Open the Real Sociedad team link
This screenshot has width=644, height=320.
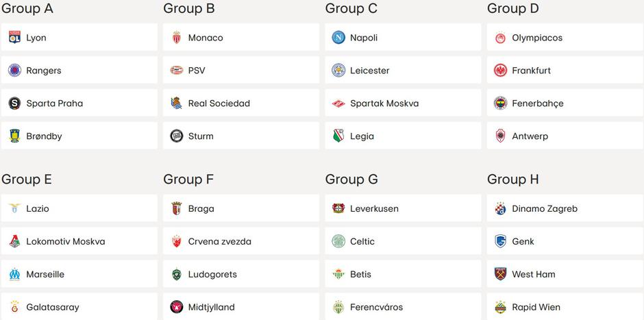click(x=219, y=103)
